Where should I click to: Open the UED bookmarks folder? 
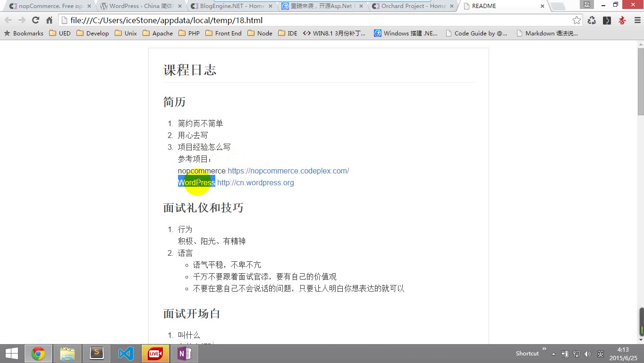(x=60, y=33)
